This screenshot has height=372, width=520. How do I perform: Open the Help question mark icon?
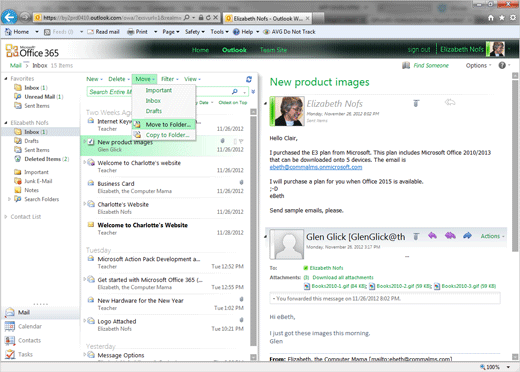coord(502,65)
